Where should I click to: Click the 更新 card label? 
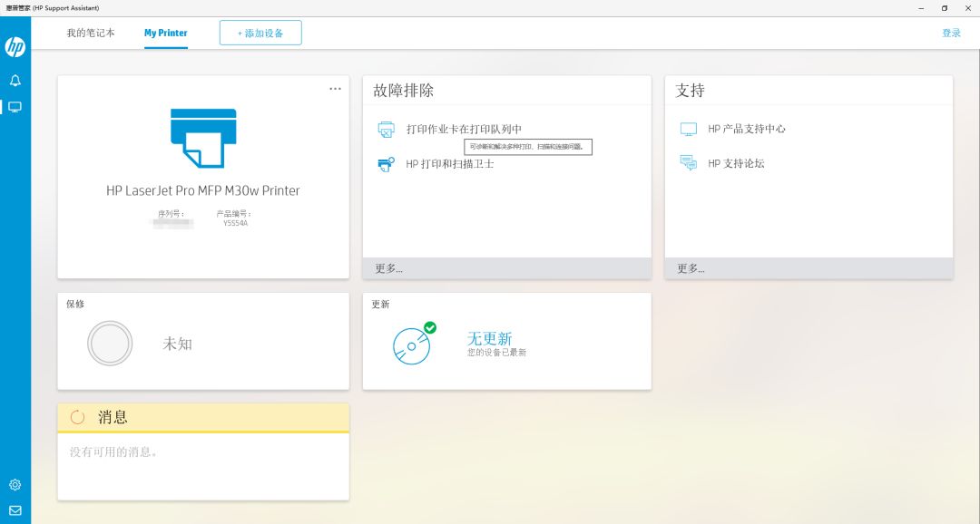pyautogui.click(x=380, y=305)
